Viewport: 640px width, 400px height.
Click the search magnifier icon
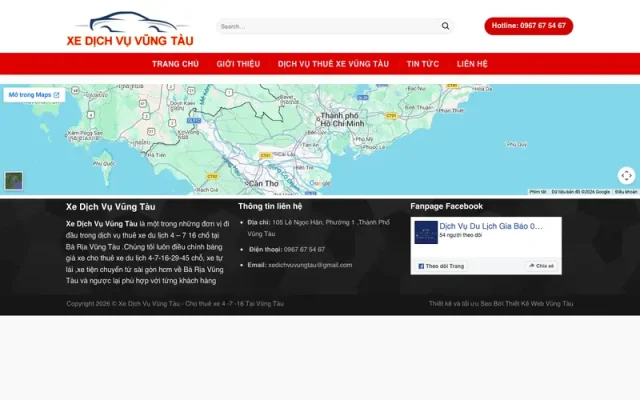click(445, 26)
